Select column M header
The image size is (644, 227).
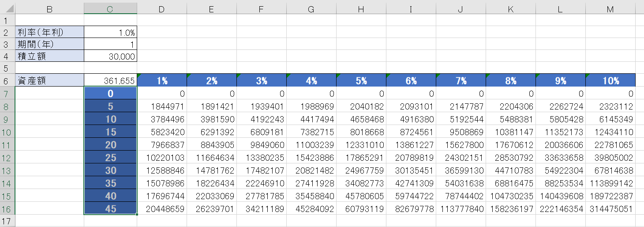[x=610, y=9]
